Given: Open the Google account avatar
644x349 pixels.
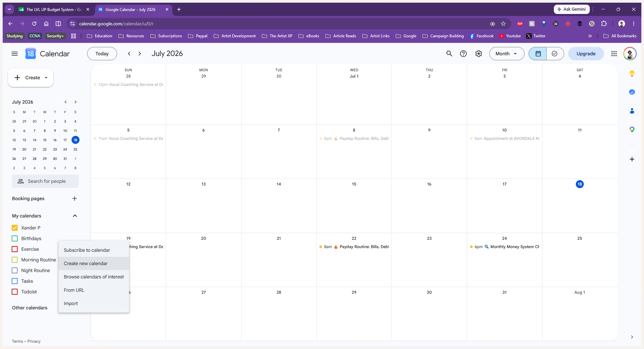Looking at the screenshot, I should 630,54.
